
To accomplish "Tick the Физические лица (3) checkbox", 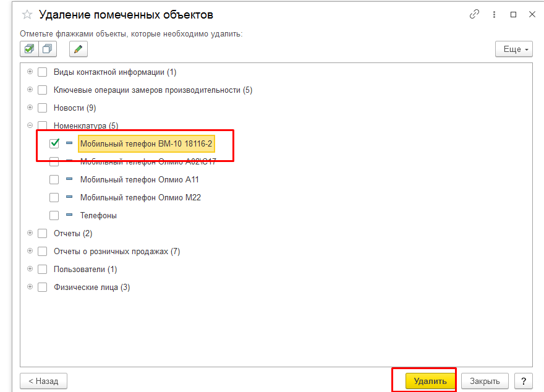I will click(42, 288).
